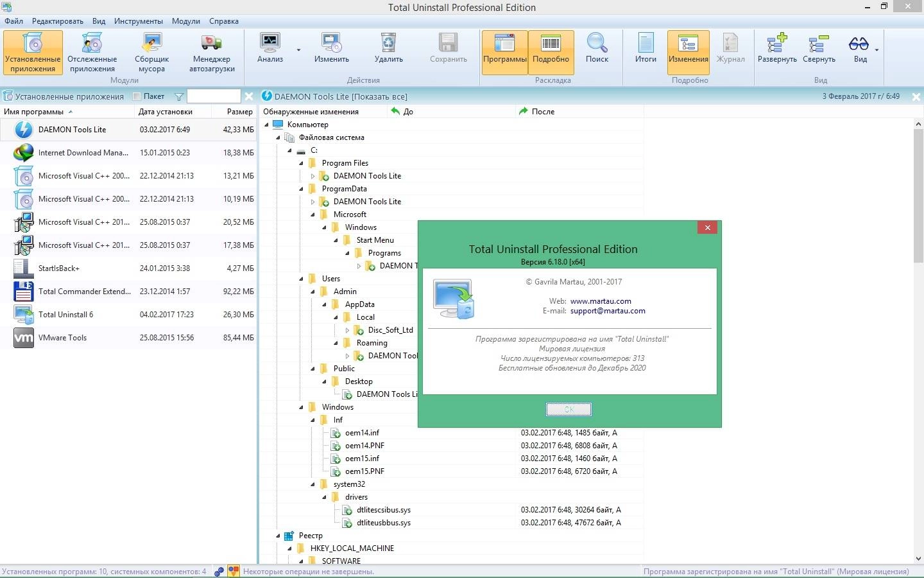Select oem14.inf file entry
Screen dimensions: 924x578
point(362,433)
